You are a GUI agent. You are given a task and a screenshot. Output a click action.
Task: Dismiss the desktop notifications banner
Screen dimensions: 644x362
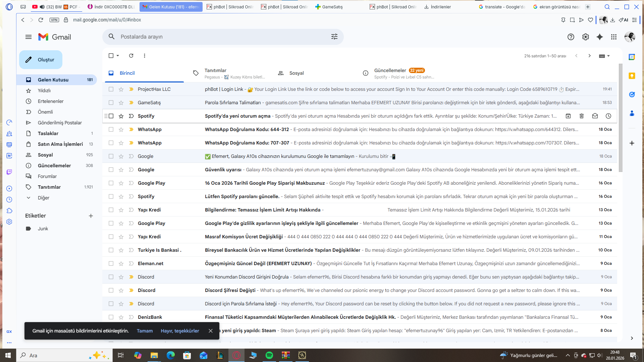pyautogui.click(x=211, y=331)
